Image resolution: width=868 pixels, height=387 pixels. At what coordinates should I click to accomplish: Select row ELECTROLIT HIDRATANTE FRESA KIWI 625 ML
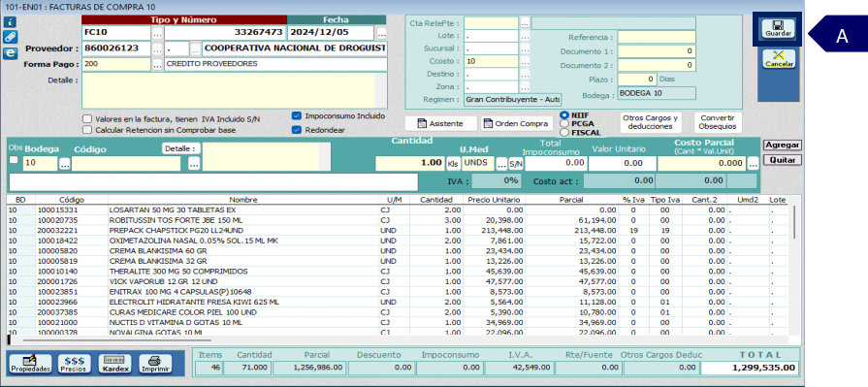[x=397, y=302]
